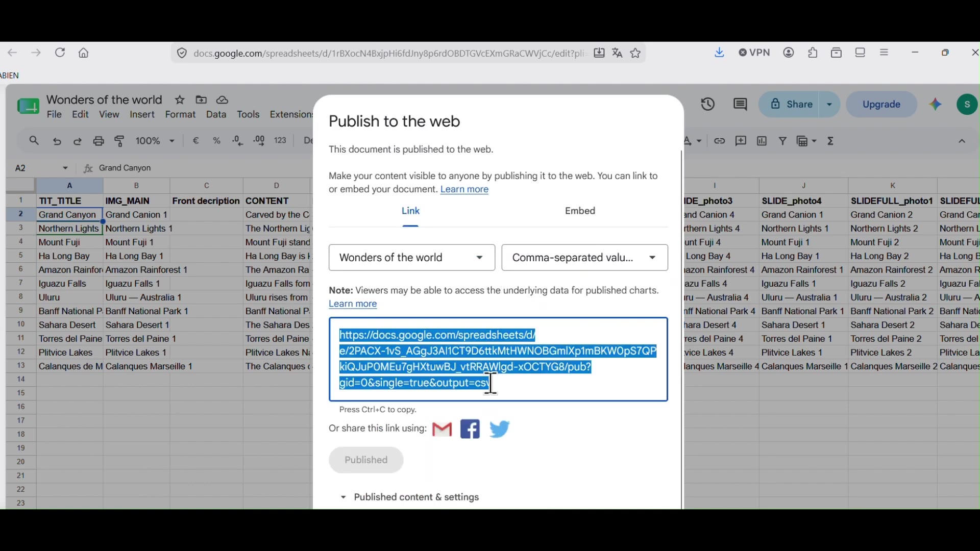Screen dimensions: 980x551
Task: Undo last action in toolbar
Action: 57,141
